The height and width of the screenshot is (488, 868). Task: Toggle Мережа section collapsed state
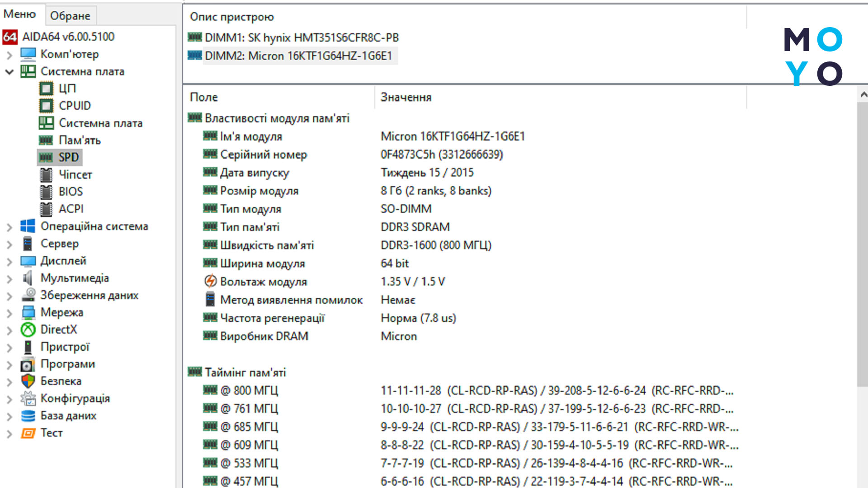tap(9, 312)
